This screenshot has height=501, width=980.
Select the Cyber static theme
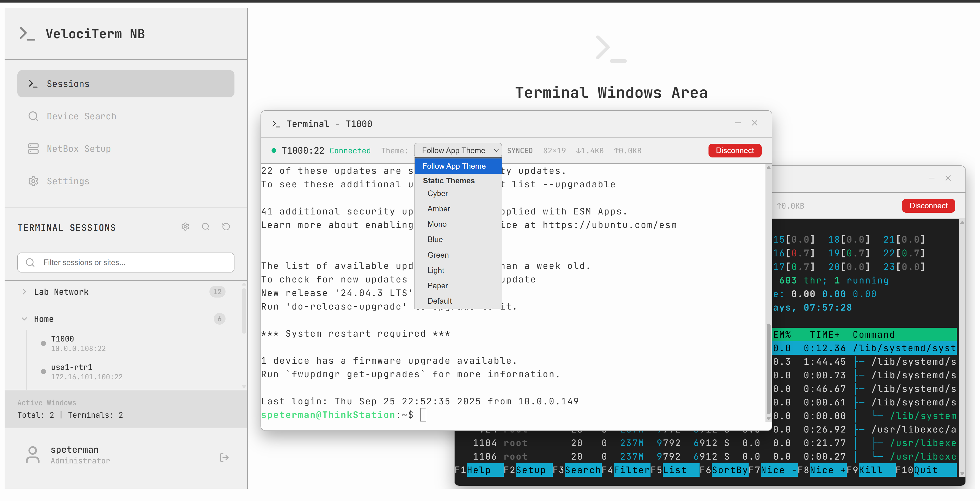coord(438,193)
